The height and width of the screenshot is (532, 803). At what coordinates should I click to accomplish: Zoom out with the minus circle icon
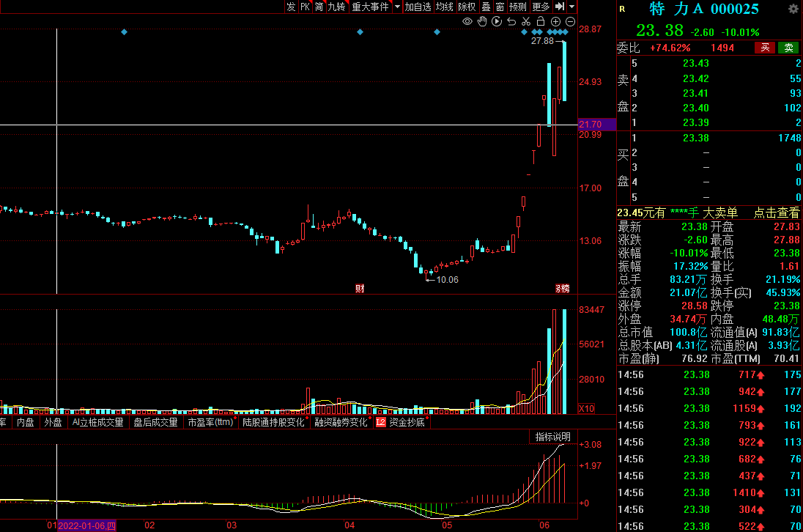(570, 21)
